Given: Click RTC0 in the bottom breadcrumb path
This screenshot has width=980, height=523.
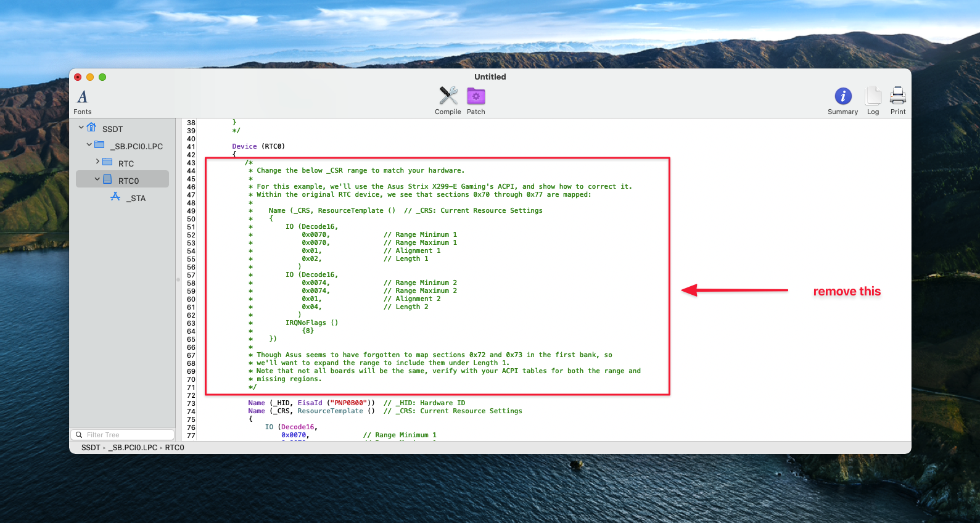Looking at the screenshot, I should click(175, 448).
